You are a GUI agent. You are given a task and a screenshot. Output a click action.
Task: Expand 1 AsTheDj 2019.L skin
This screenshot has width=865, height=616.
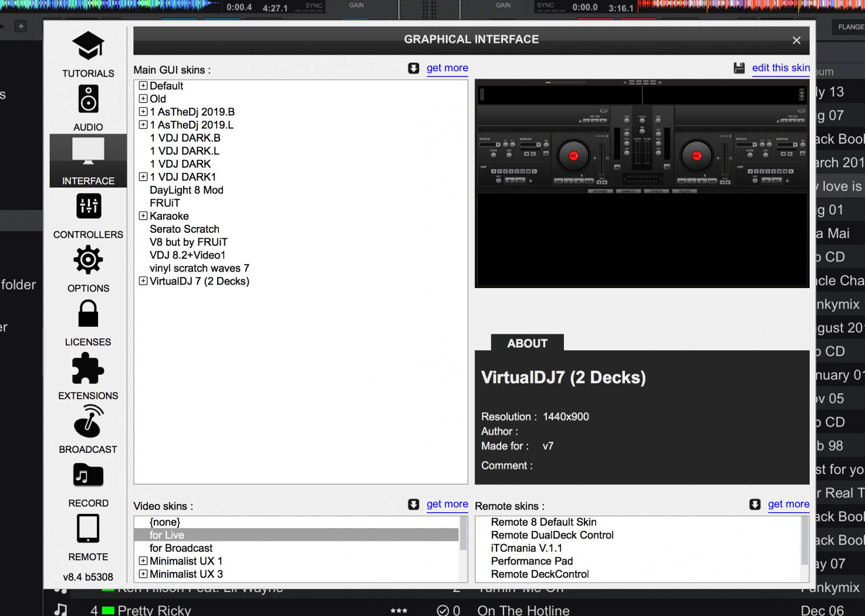pos(143,124)
